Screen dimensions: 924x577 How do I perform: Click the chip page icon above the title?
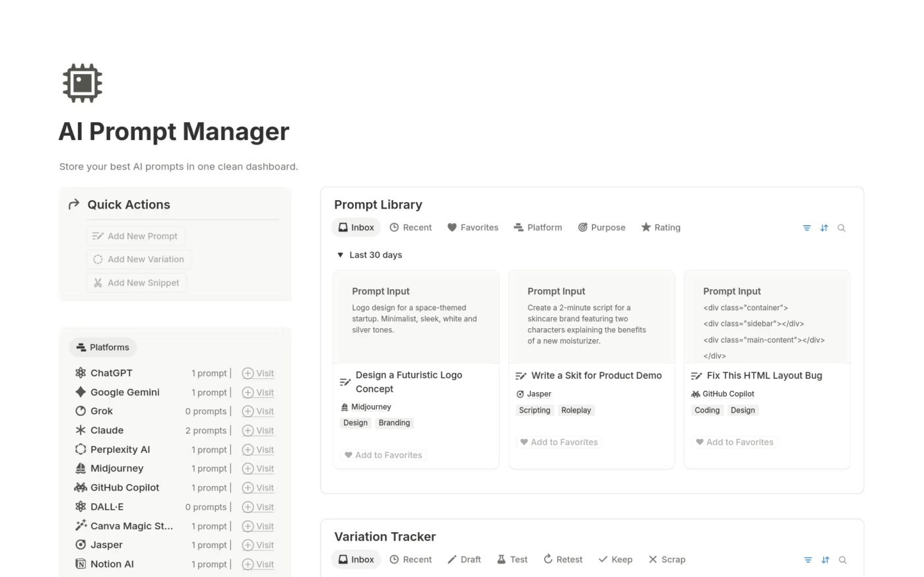[x=82, y=83]
